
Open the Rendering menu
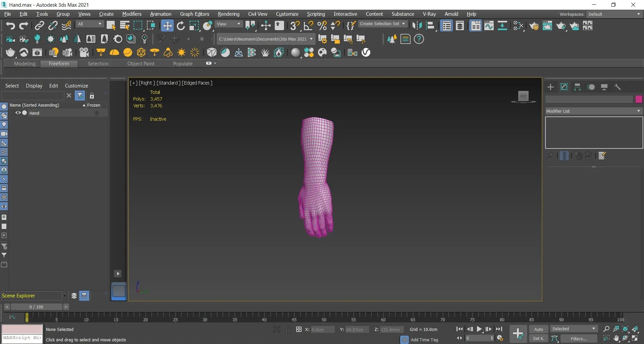click(228, 14)
